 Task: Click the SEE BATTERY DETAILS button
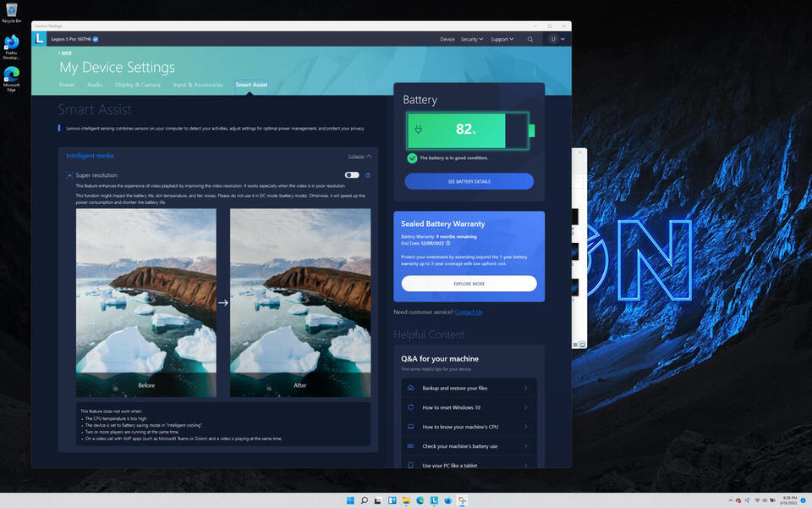click(x=469, y=181)
